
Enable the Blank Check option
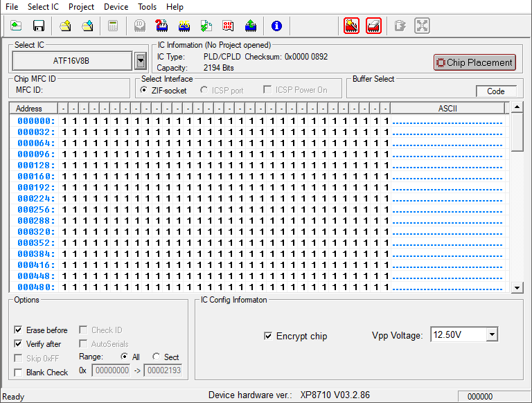coord(19,373)
